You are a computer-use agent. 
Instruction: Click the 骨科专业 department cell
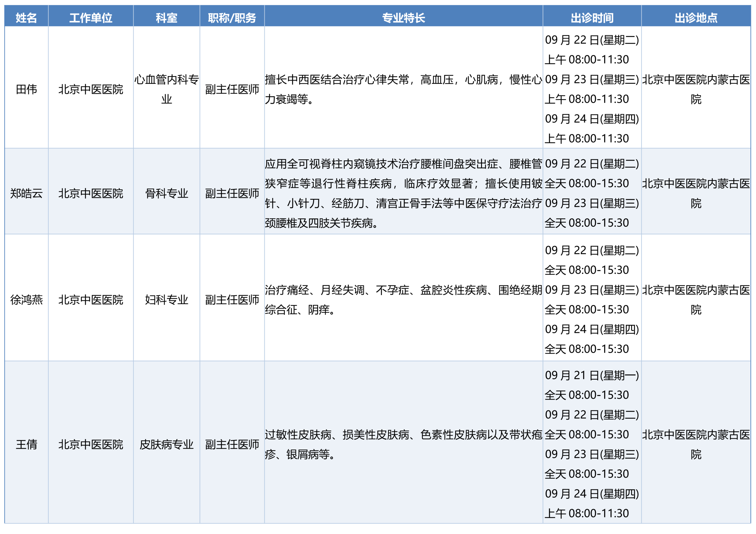[x=167, y=194]
